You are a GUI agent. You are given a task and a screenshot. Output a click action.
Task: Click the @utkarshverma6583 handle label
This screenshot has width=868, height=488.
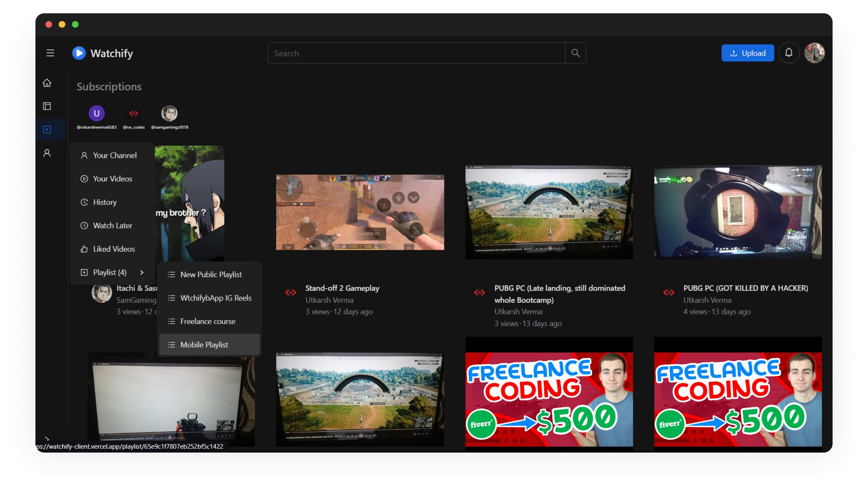coord(96,127)
